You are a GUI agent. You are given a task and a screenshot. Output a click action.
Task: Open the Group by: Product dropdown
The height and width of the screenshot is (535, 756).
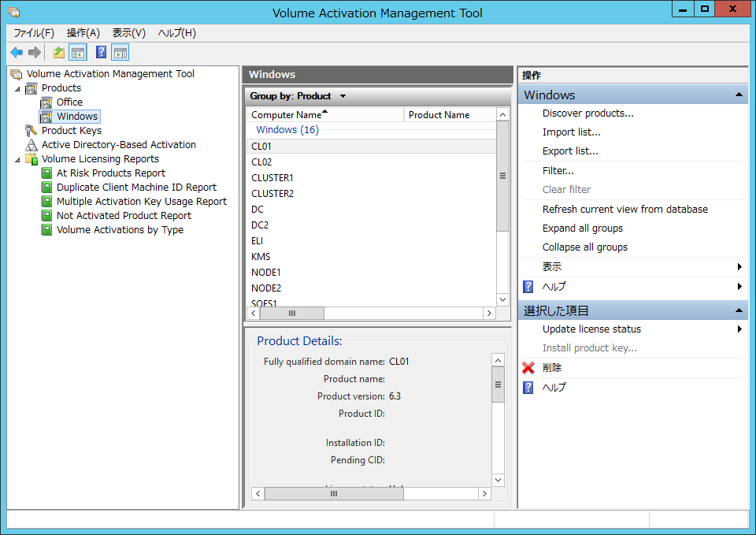coord(343,96)
